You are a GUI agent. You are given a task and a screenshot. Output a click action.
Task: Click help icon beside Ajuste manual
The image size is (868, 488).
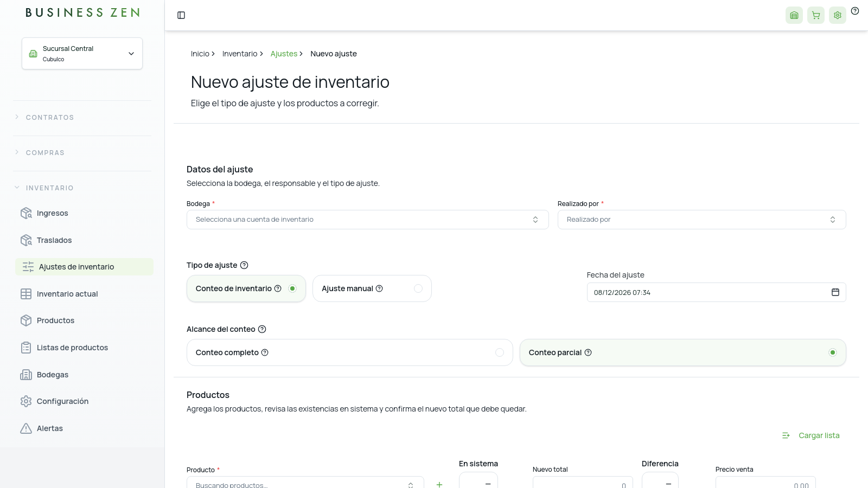(379, 288)
